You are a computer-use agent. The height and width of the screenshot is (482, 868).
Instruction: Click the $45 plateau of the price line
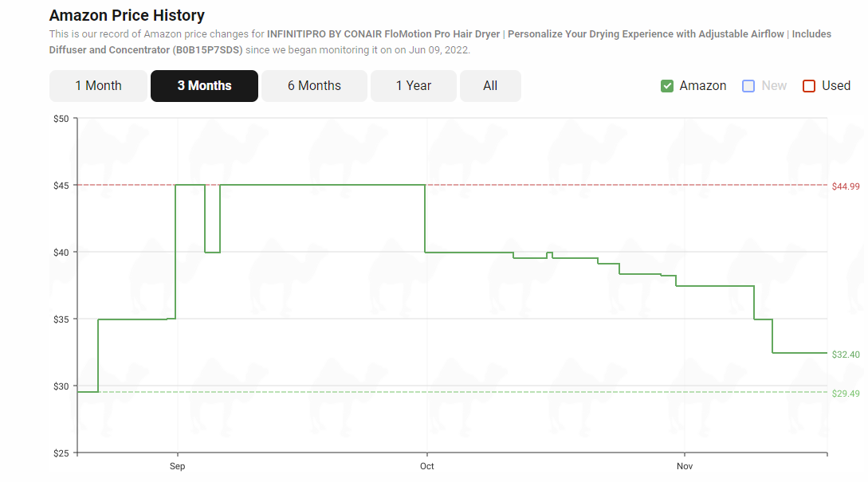[x=322, y=185]
